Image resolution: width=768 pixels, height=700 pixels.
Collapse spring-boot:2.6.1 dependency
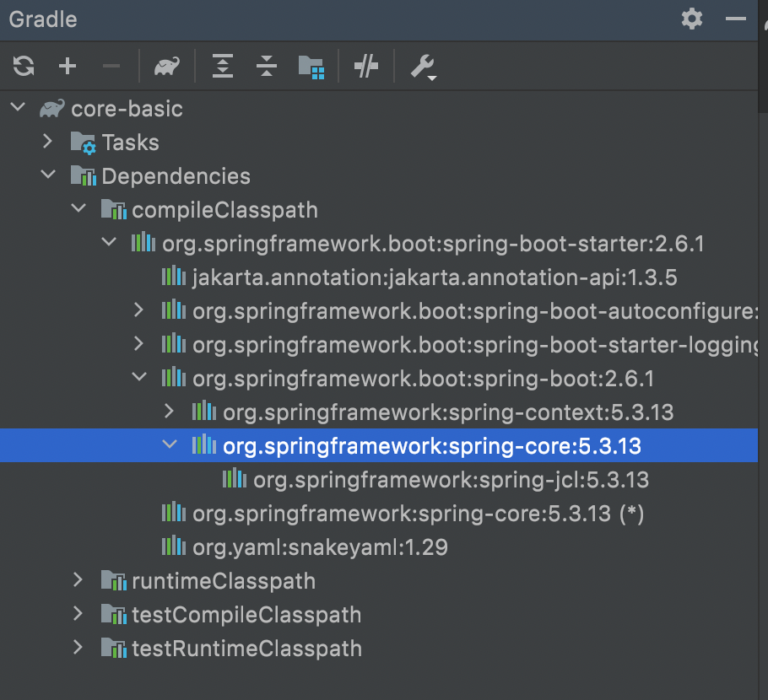139,377
